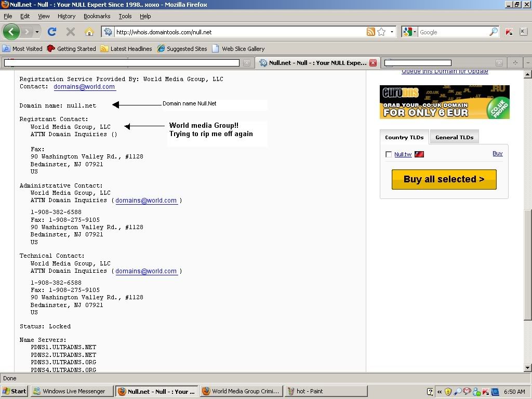
Task: Click the green Back navigation arrow
Action: (x=11, y=32)
